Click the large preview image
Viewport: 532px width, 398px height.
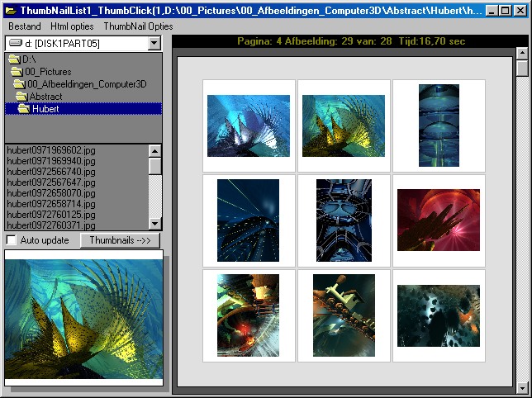[x=83, y=319]
